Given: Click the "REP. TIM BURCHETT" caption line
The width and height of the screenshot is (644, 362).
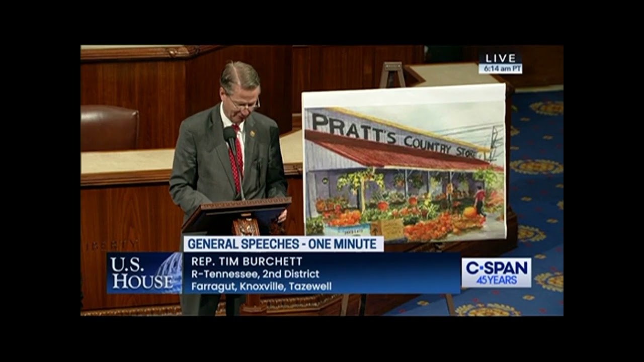Looking at the screenshot, I should (x=247, y=261).
